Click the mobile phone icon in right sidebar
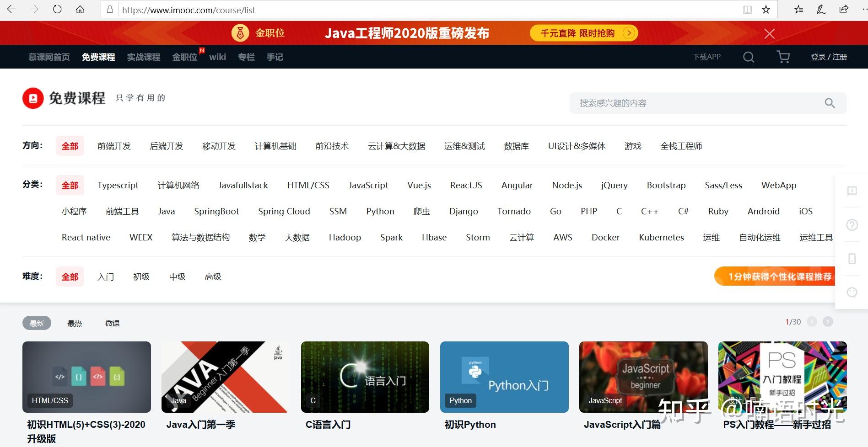868x447 pixels. click(x=852, y=259)
